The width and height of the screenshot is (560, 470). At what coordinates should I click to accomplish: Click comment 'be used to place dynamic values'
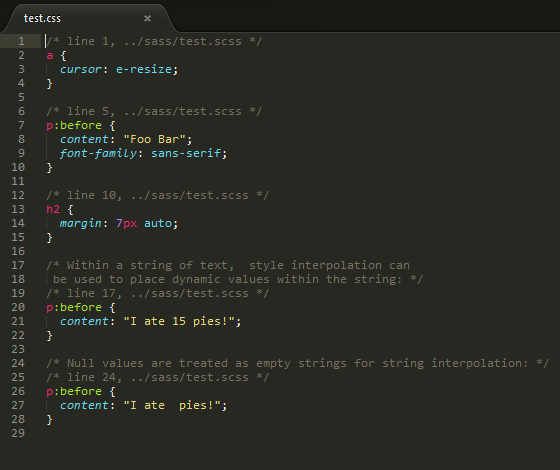pos(238,279)
